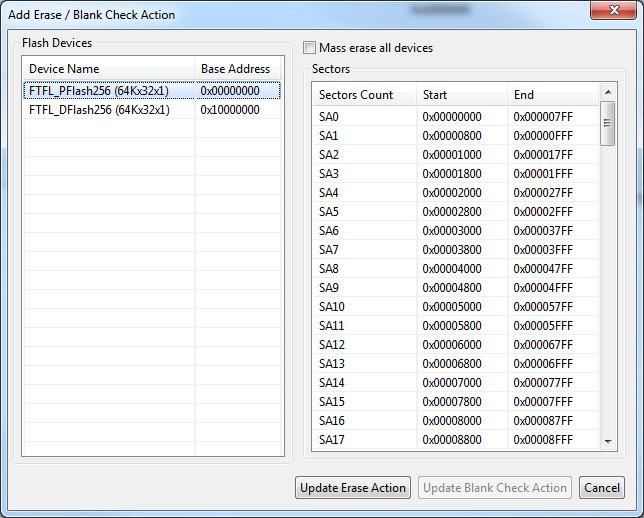Click the Base Address column header

point(235,69)
